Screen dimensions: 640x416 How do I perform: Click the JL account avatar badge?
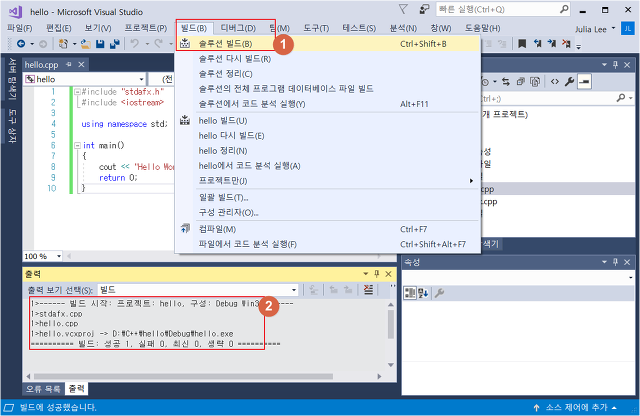click(627, 29)
